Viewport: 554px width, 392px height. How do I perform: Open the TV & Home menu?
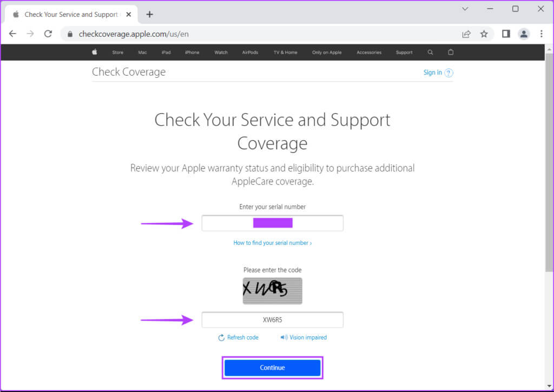coord(286,52)
